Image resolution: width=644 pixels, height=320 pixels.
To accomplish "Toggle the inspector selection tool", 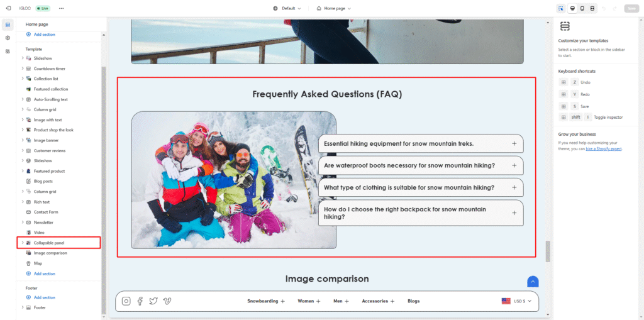I will (561, 8).
